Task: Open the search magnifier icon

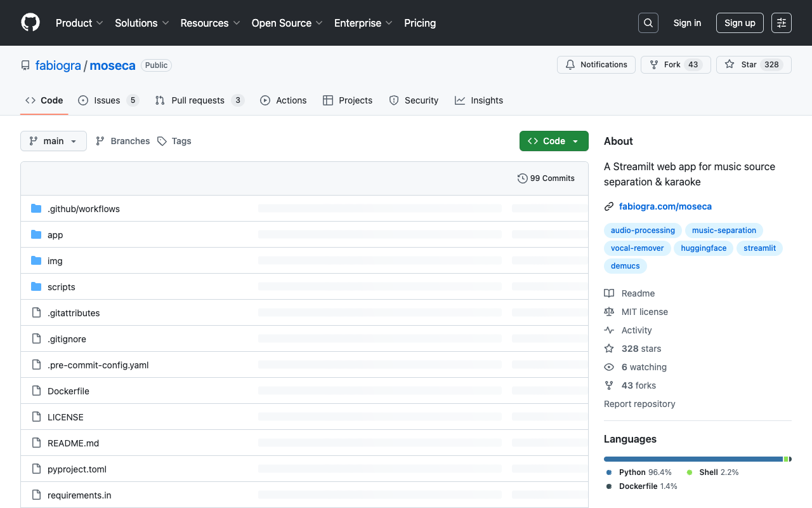Action: [x=648, y=23]
